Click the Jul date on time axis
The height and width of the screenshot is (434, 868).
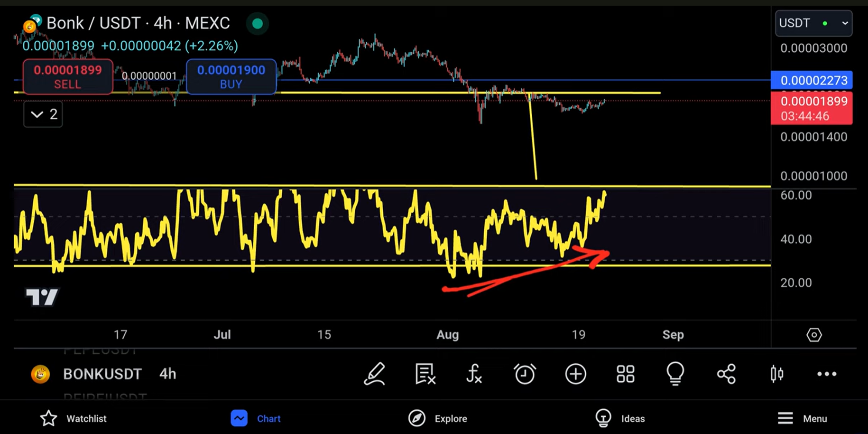(222, 335)
